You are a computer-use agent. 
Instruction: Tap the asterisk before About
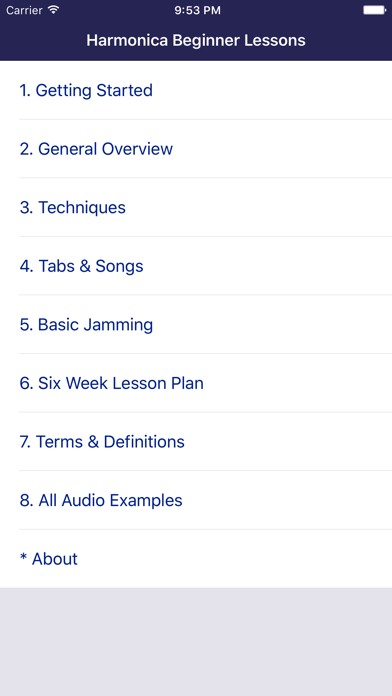(x=24, y=556)
